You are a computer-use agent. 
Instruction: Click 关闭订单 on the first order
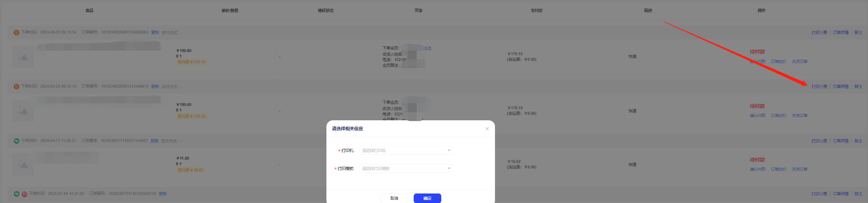(x=800, y=62)
